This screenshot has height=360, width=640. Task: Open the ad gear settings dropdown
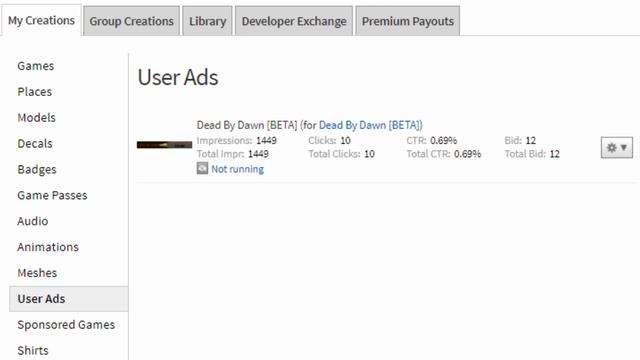click(616, 147)
